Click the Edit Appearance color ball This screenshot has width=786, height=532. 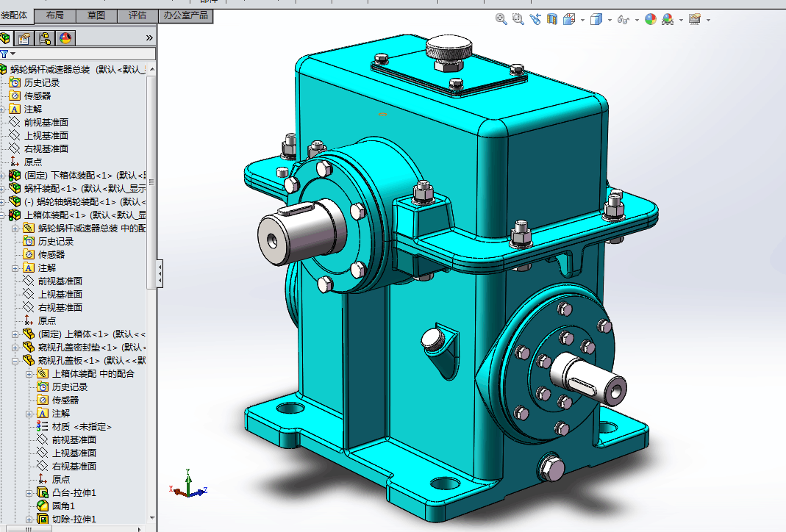651,20
